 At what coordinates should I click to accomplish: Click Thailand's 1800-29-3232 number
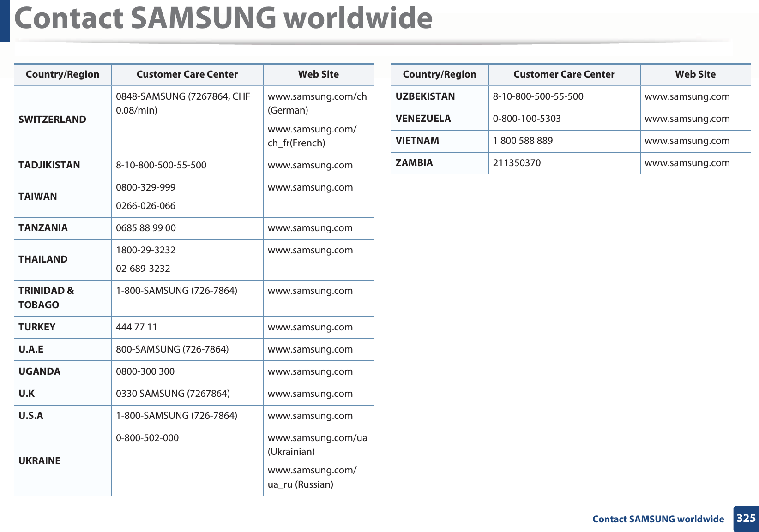click(x=146, y=250)
